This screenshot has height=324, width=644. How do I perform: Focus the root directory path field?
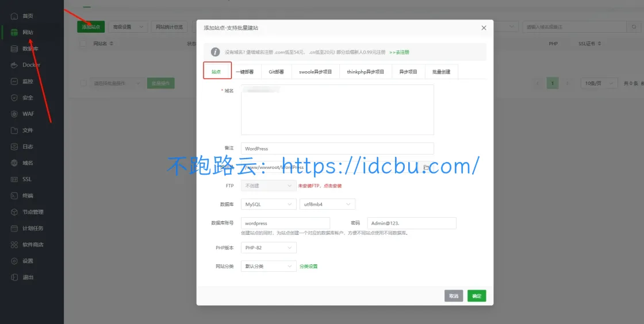coord(338,167)
